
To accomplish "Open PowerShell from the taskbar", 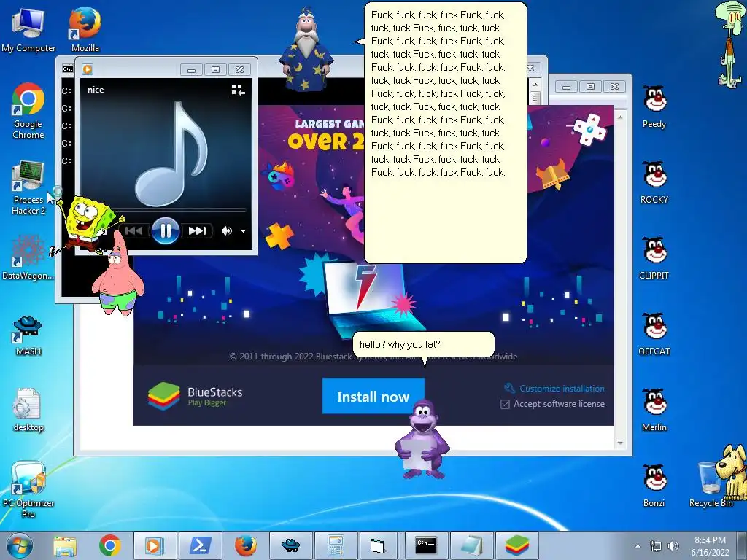I will [x=201, y=545].
